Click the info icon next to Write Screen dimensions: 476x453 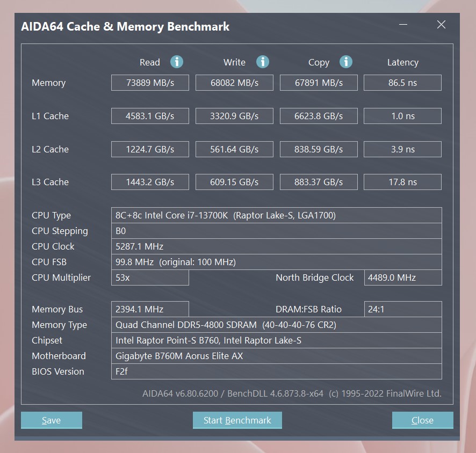pos(262,62)
